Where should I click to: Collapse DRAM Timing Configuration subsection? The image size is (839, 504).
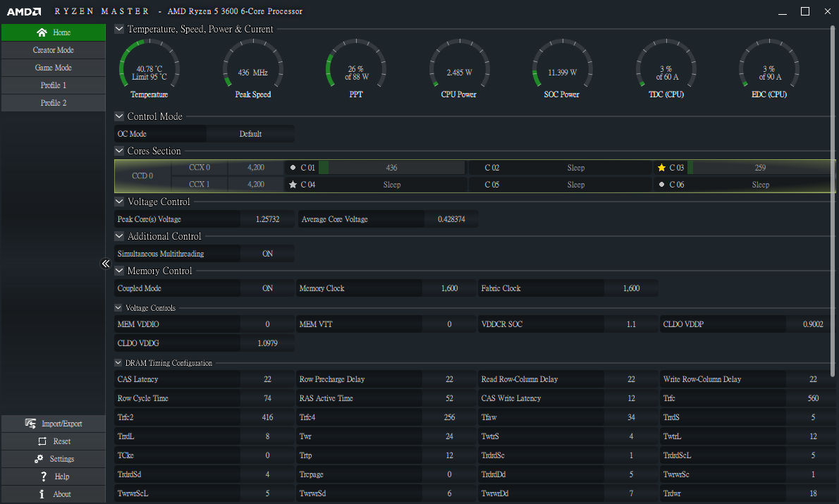pos(118,363)
